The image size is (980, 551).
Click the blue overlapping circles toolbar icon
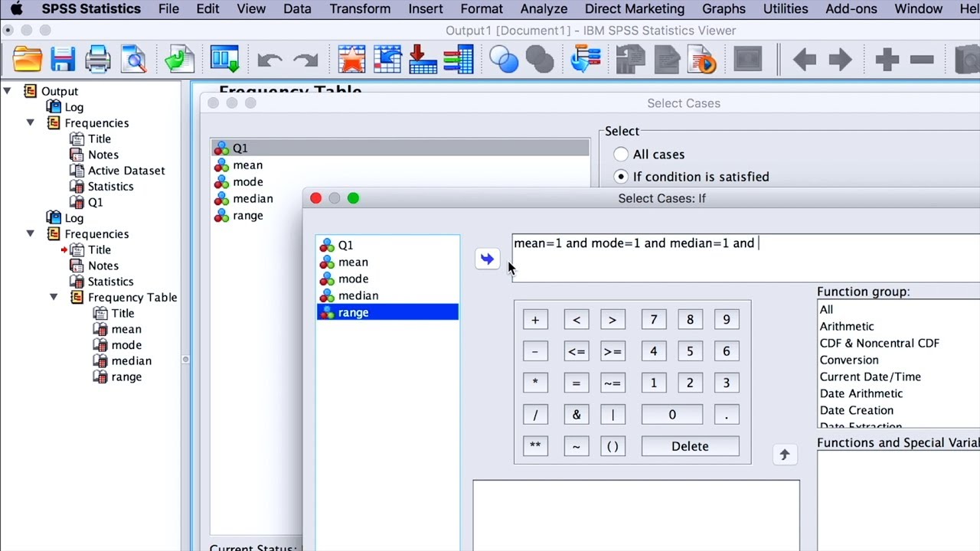tap(504, 60)
